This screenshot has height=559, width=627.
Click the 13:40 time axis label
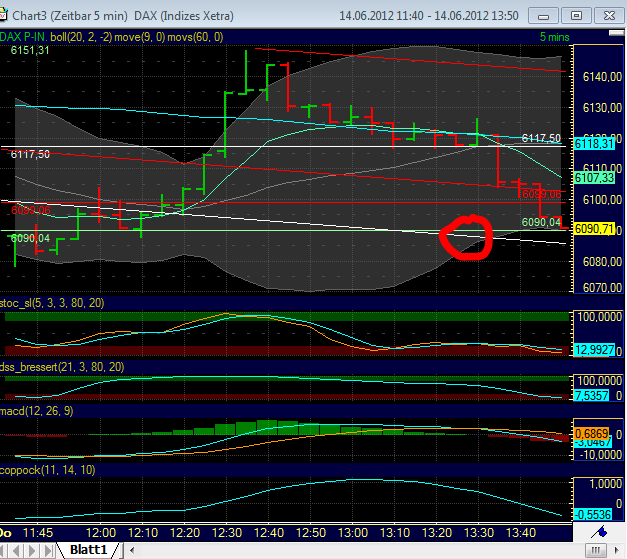521,533
